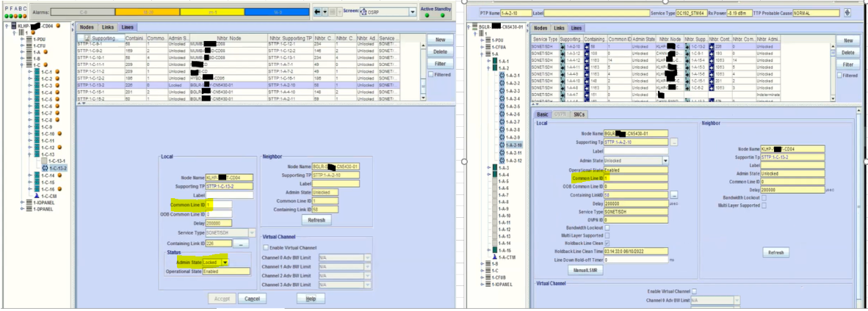
Task: Click the ManualLSMR button
Action: (587, 271)
